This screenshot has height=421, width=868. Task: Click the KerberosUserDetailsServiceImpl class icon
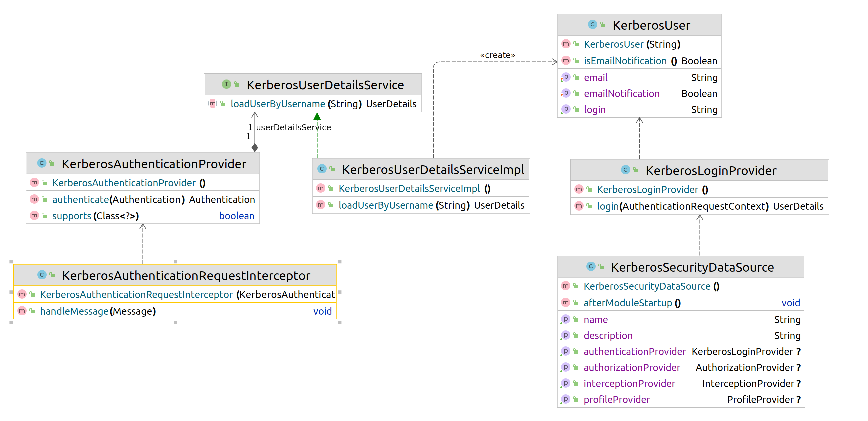point(322,169)
